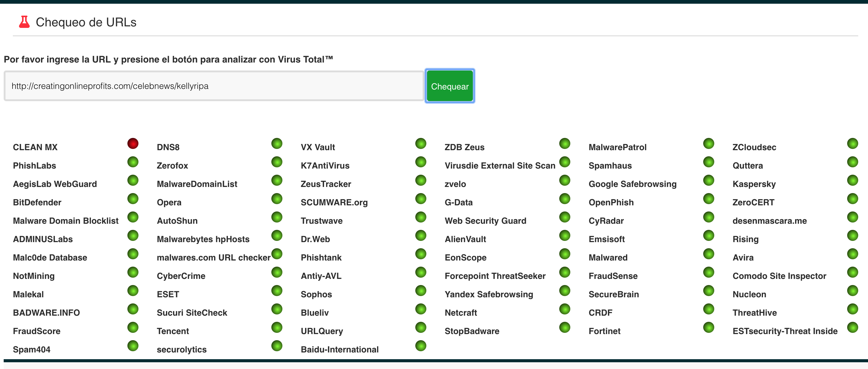Click the green status dot for Dr.Web
Viewport: 868px width, 369px height.
[x=421, y=235]
